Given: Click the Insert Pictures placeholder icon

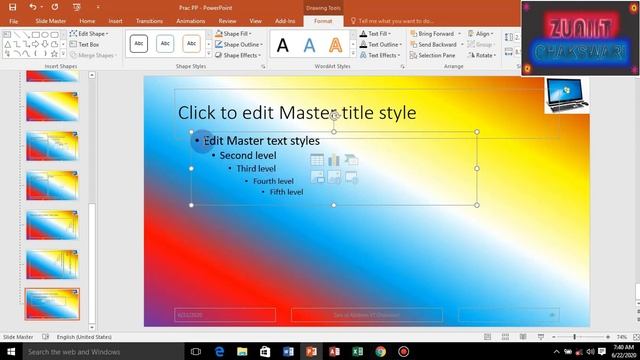Looking at the screenshot, I should pos(317,177).
